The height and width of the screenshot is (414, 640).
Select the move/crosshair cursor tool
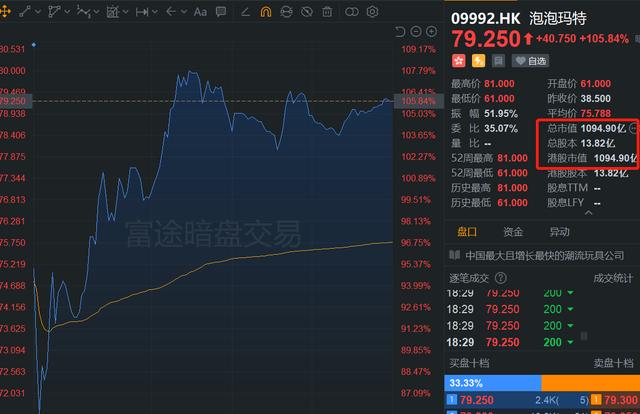pyautogui.click(x=5, y=12)
